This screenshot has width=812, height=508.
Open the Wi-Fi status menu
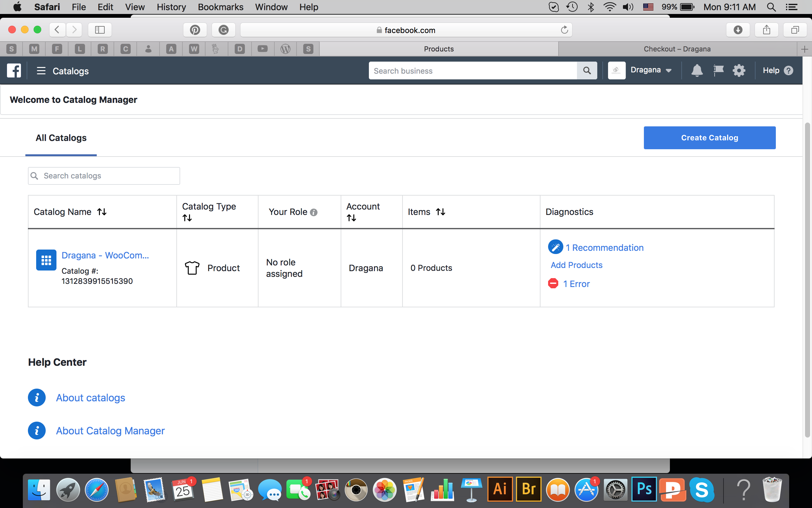(x=609, y=7)
